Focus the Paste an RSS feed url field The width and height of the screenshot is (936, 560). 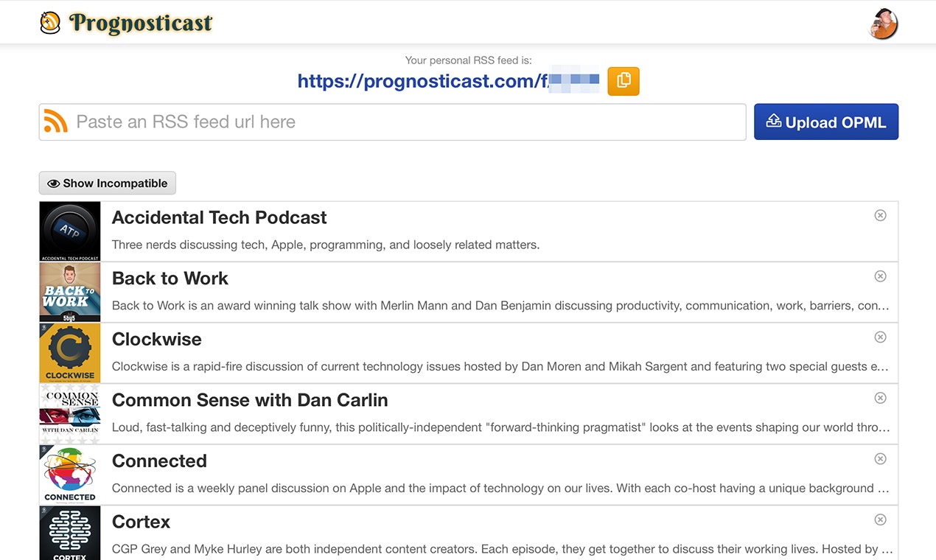tap(393, 122)
